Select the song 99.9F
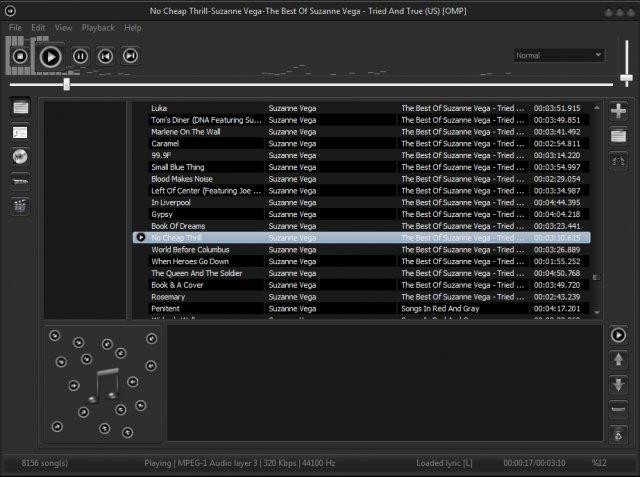 click(x=361, y=155)
